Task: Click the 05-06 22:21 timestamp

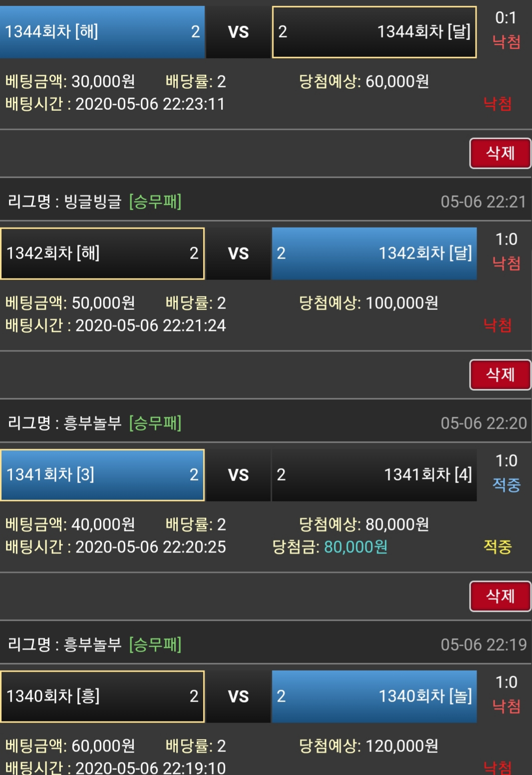Action: 483,202
